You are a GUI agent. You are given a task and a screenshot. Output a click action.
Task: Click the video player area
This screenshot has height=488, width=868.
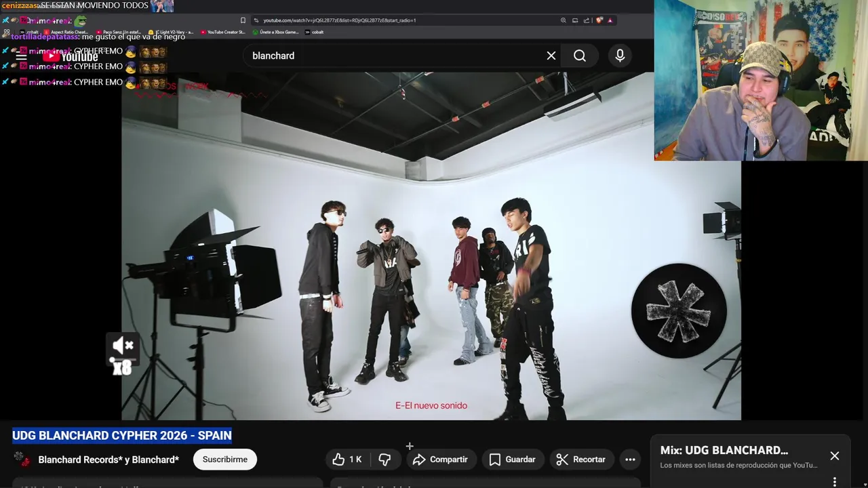(431, 245)
